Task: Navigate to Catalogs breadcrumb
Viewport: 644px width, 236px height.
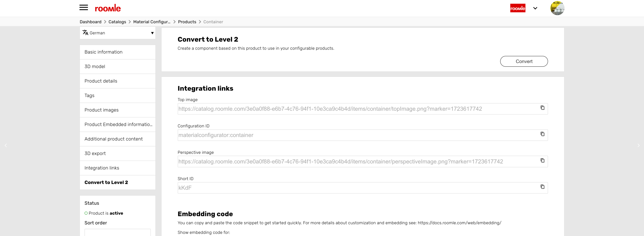Action: [117, 22]
